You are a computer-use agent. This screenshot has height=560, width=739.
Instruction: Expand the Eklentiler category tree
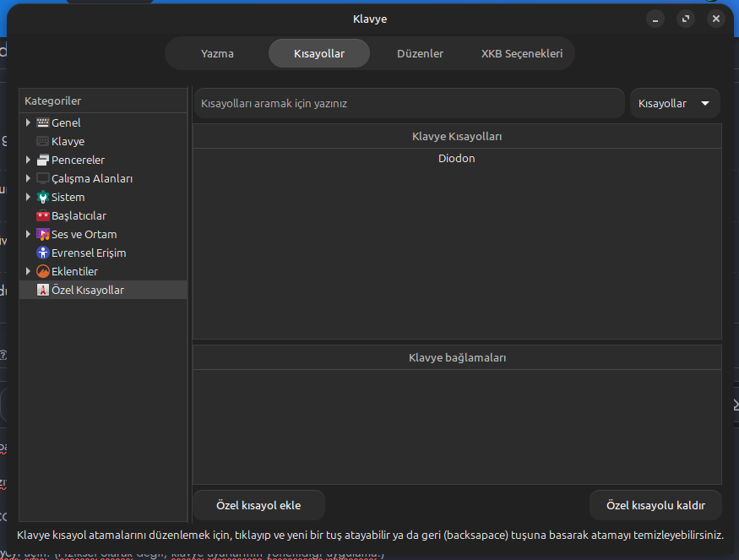coord(28,271)
